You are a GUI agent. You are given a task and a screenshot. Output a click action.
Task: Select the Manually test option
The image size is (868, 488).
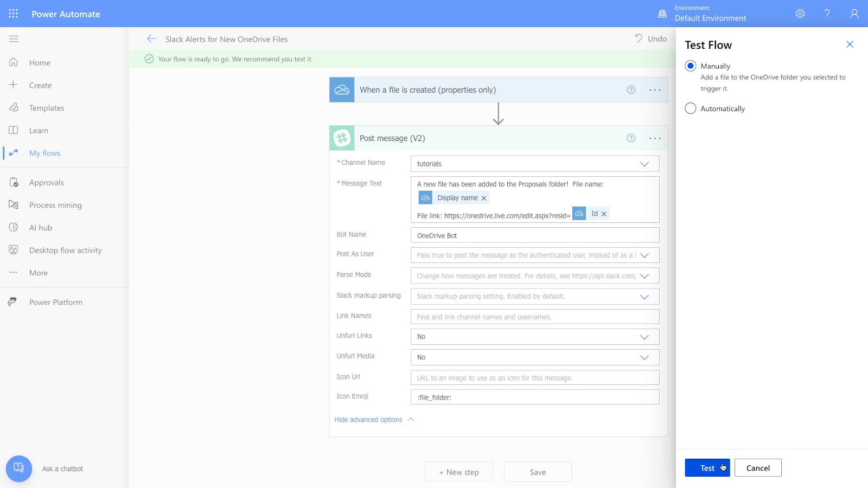coord(690,66)
